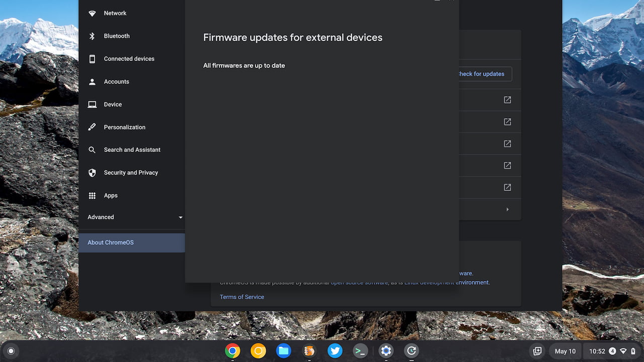The width and height of the screenshot is (644, 362).
Task: Click the Settings gear shelf icon
Action: click(x=386, y=351)
